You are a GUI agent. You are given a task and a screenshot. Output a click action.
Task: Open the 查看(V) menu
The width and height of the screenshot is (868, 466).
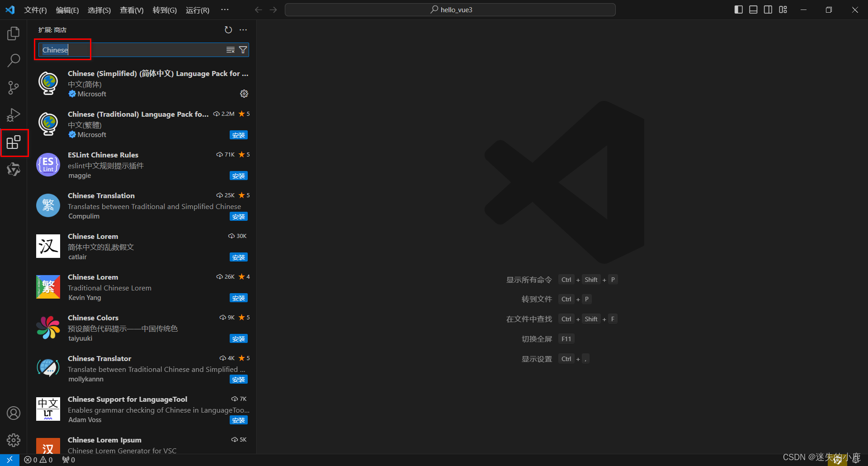132,10
